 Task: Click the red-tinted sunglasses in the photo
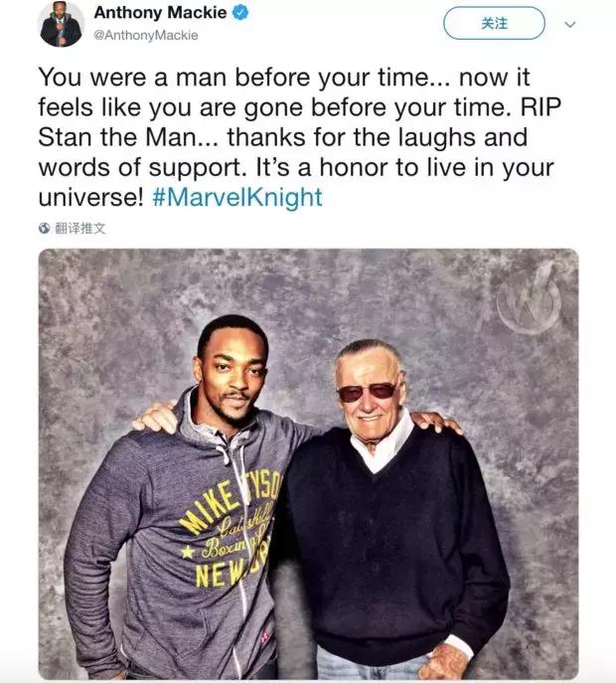[367, 393]
